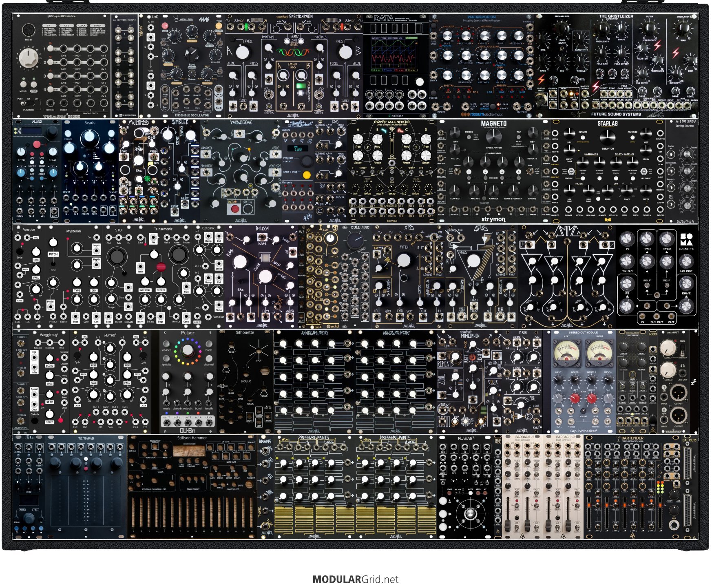Open the Qu-Bit Pulsar module
Image resolution: width=712 pixels, height=588 pixels.
pos(188,382)
